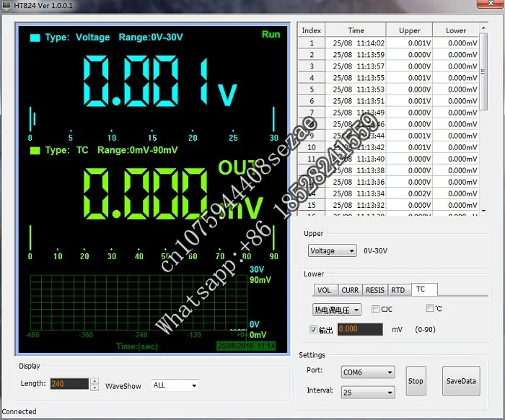Click the Range:0V-30V label
Image resolution: width=505 pixels, height=420 pixels.
pyautogui.click(x=150, y=38)
